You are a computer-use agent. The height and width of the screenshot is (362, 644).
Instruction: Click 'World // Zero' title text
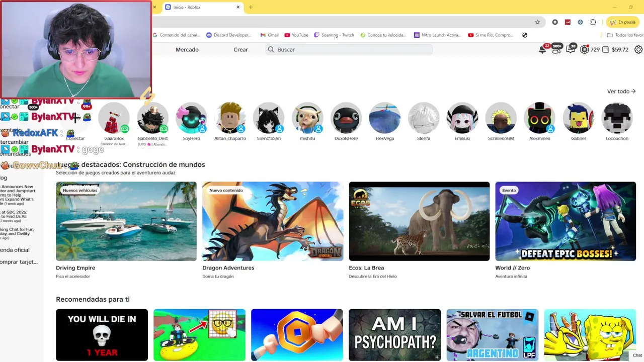[x=512, y=268]
